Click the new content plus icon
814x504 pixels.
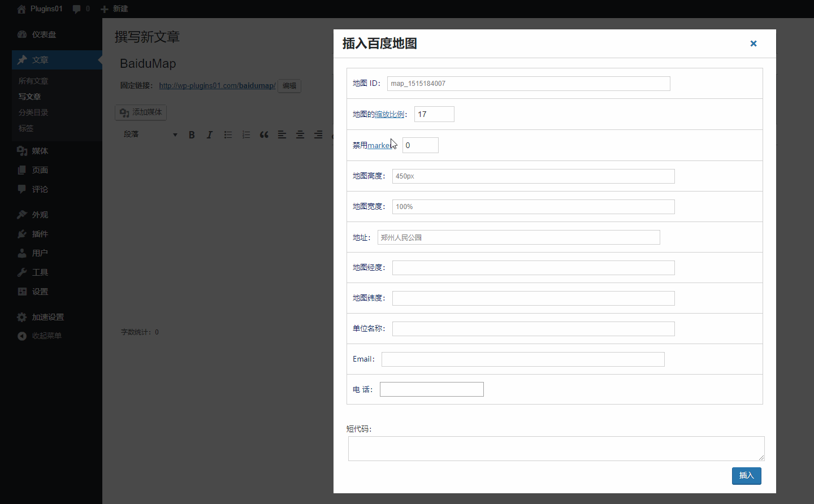click(105, 9)
